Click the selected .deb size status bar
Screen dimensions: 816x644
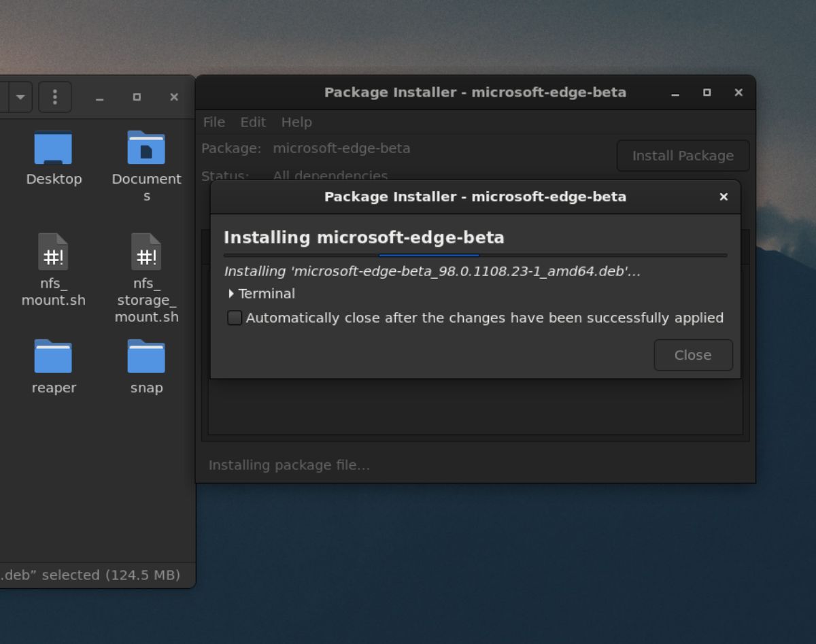90,575
